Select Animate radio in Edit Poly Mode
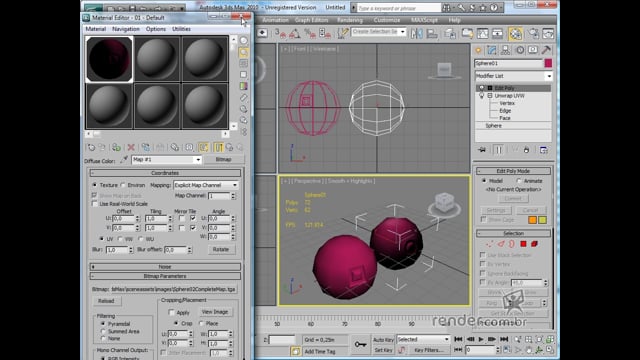Screen dimensions: 640x360 519,180
